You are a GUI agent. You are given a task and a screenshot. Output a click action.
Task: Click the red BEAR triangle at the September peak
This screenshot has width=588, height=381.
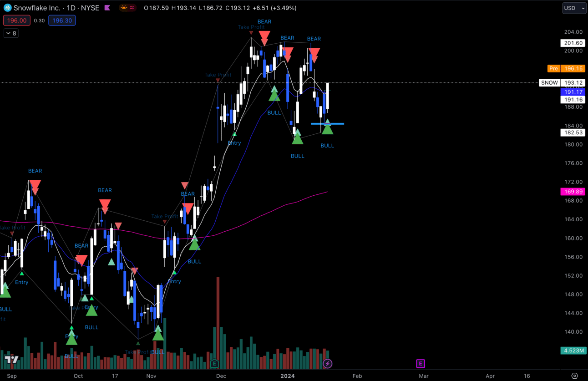pyautogui.click(x=35, y=187)
